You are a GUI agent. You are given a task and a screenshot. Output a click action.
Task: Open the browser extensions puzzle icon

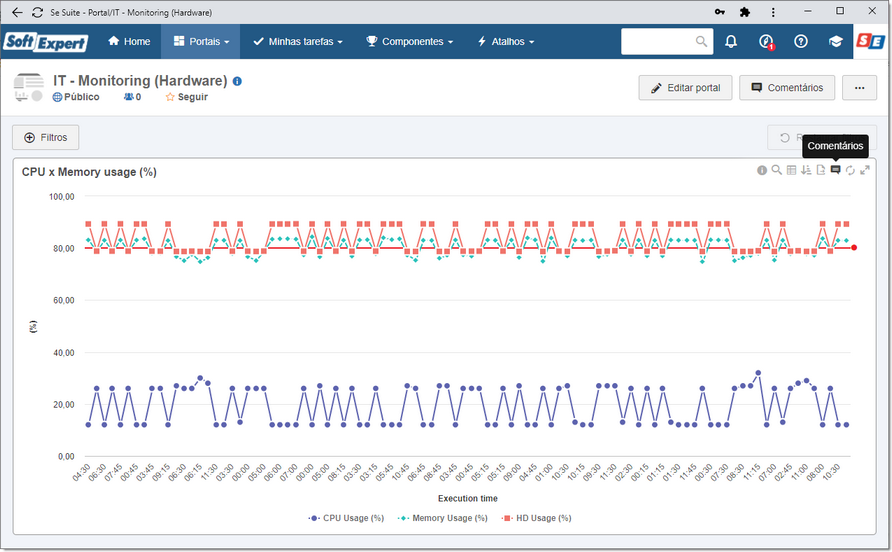coord(745,11)
